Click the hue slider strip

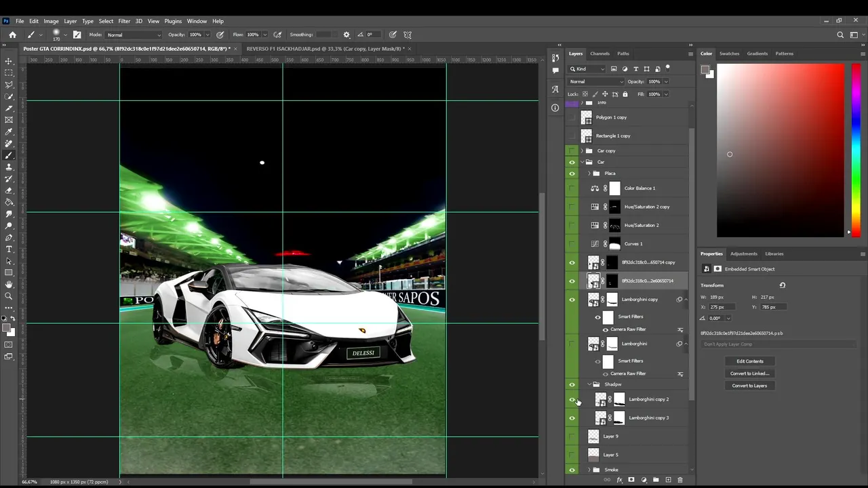tap(856, 150)
